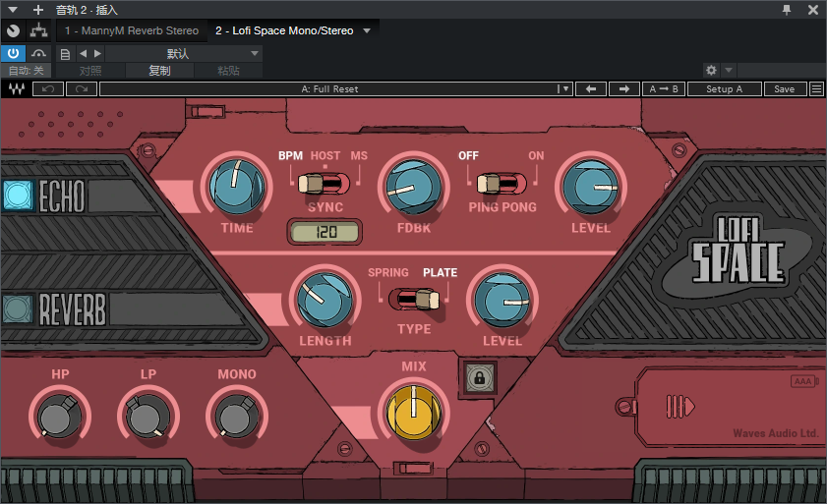Toggle the mix lock icon
This screenshot has width=827, height=504.
[x=480, y=377]
